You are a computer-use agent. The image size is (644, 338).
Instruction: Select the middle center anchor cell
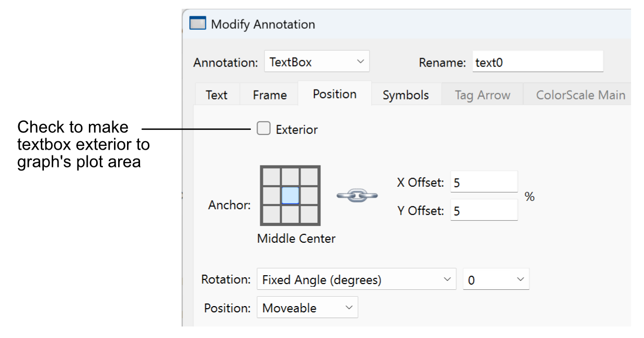290,195
